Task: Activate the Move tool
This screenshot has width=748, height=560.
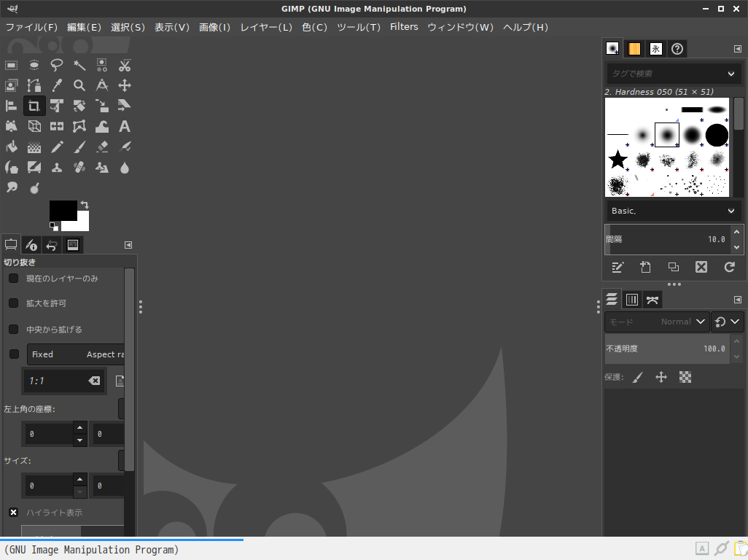Action: tap(125, 85)
